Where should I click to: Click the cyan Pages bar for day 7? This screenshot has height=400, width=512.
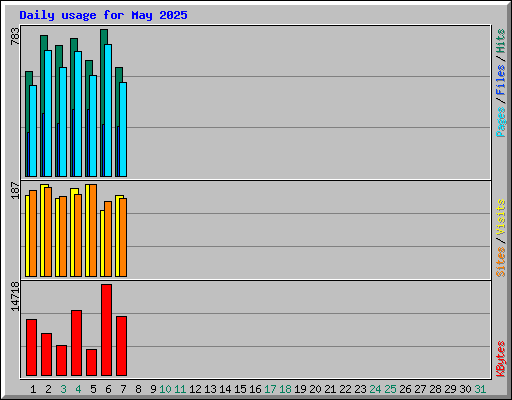[123, 129]
